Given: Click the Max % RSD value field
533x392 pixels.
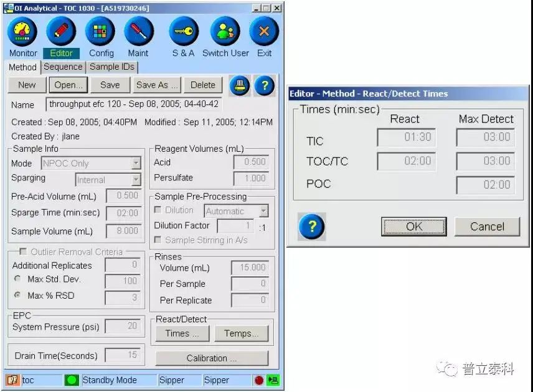Looking at the screenshot, I should click(x=123, y=297).
